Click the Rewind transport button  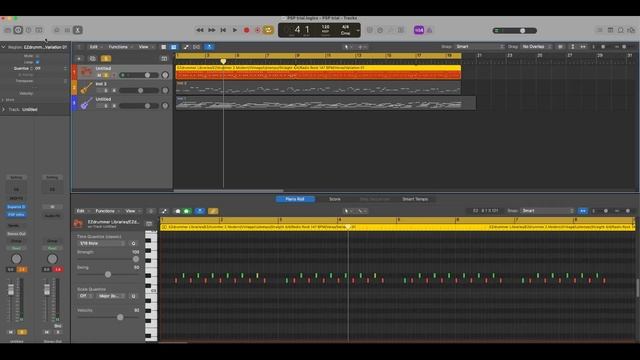coord(200,30)
